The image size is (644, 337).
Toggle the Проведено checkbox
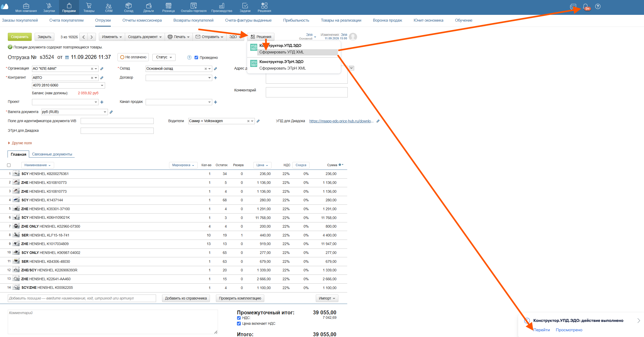[x=196, y=58]
